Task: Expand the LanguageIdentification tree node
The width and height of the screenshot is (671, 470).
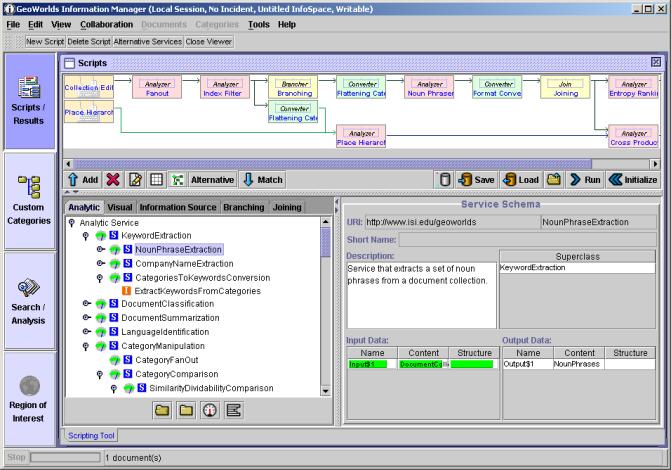Action: click(87, 332)
